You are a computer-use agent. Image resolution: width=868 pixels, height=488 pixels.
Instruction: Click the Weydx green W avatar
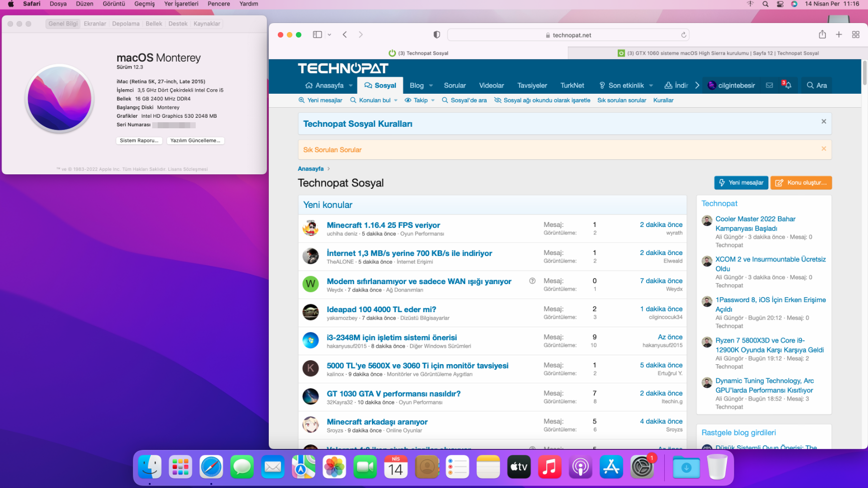click(310, 284)
